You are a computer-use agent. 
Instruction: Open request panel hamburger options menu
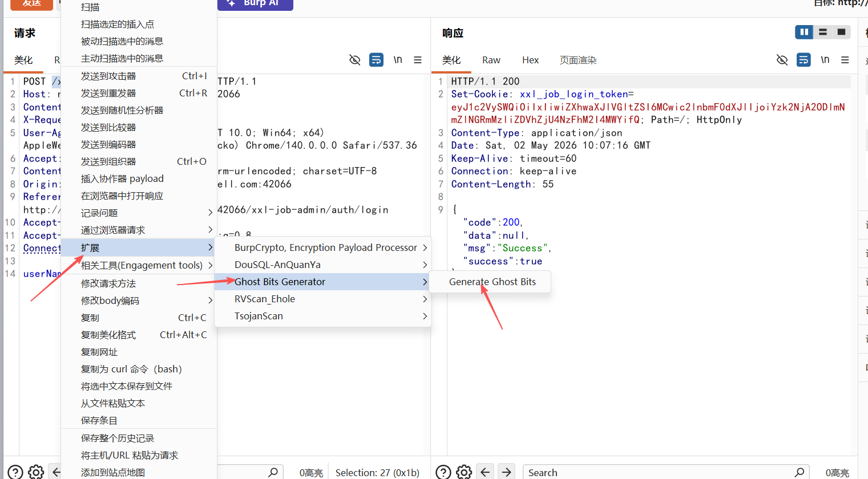coord(418,60)
